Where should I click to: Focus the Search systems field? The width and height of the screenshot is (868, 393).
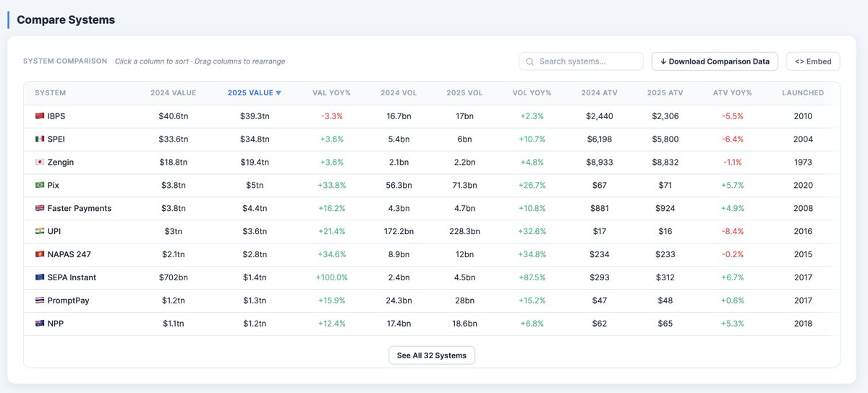click(581, 61)
